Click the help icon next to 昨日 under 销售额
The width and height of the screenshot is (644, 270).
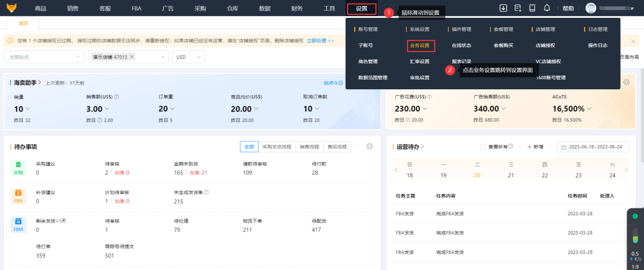100,120
